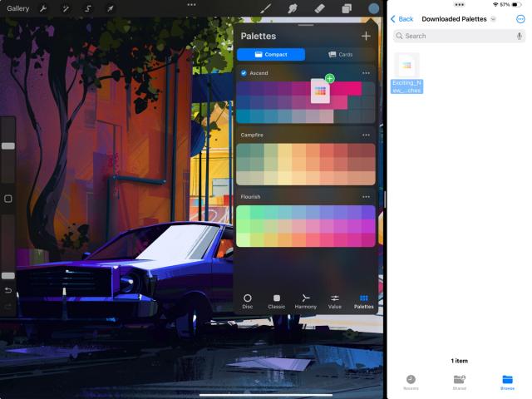This screenshot has width=532, height=399.
Task: Tap the microphone dictation icon in Search
Action: click(x=519, y=36)
